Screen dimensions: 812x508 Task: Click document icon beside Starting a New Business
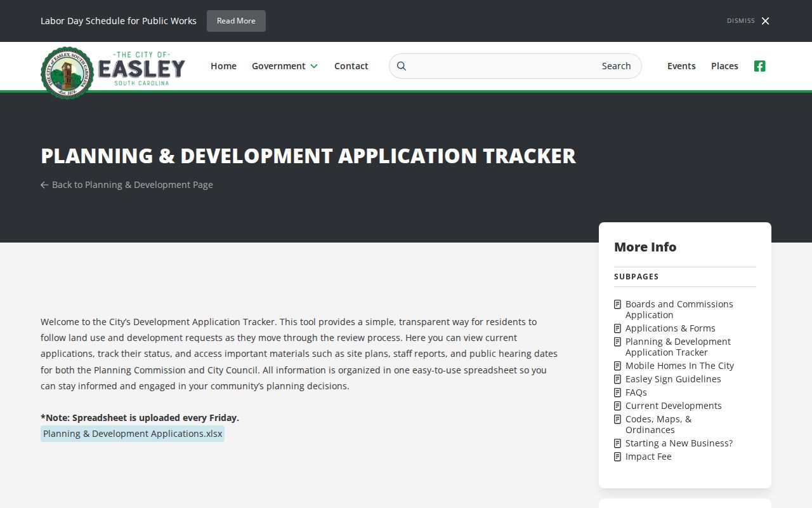pyautogui.click(x=618, y=443)
